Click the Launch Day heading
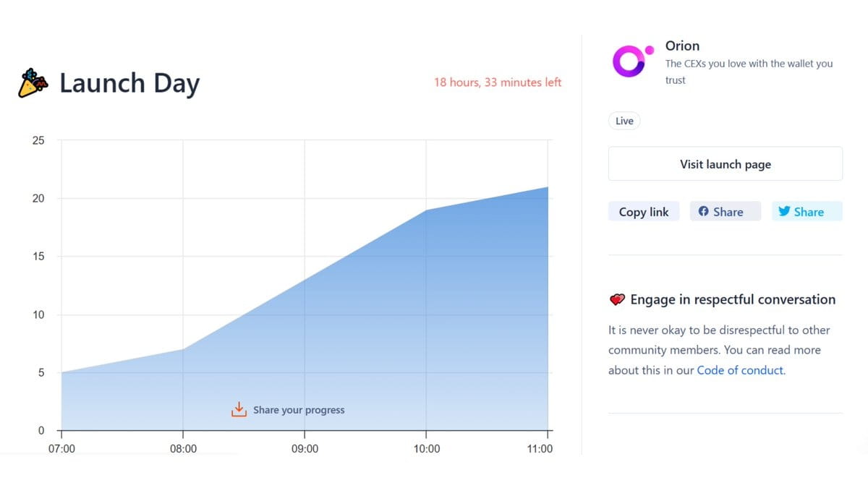Screen dimensions: 868x488 129,83
